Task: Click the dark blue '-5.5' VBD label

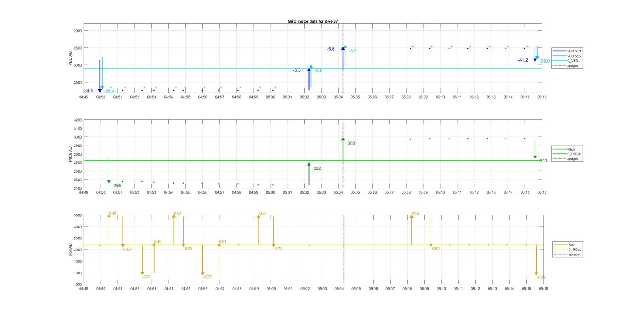Action: click(297, 70)
